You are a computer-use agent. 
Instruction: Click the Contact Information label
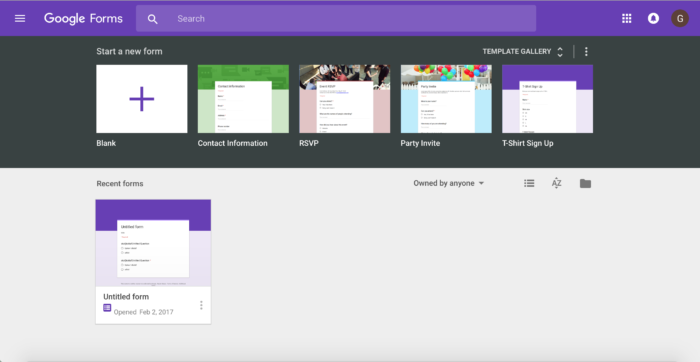pos(233,143)
